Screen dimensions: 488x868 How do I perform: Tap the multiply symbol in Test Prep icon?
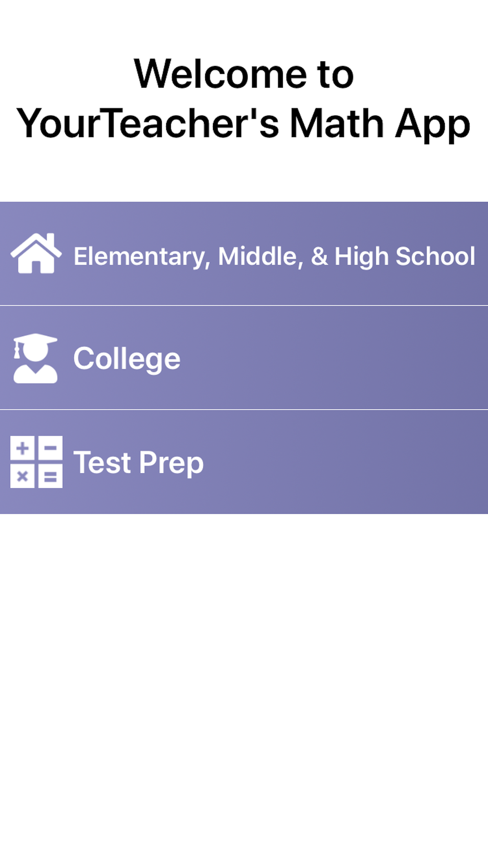tap(22, 476)
